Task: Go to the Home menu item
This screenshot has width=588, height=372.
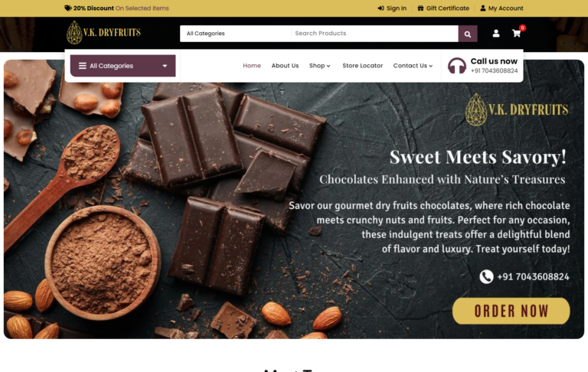Action: [x=252, y=66]
